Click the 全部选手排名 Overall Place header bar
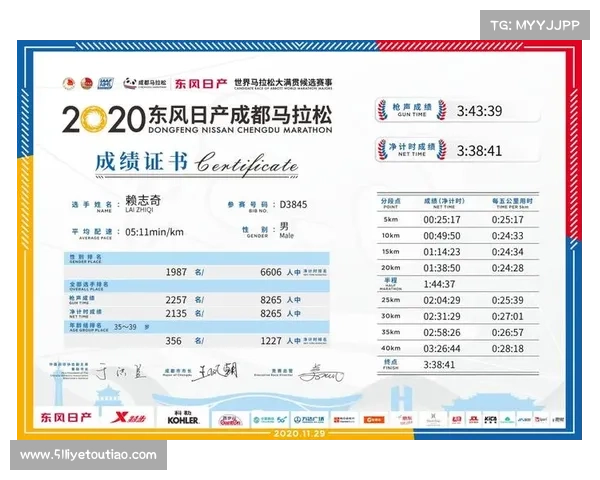This screenshot has width=600, height=480. point(196,286)
